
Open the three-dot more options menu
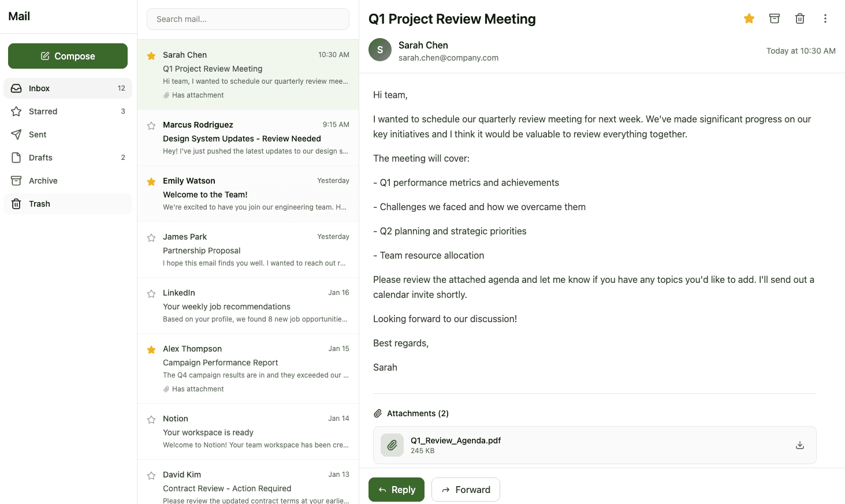point(825,18)
